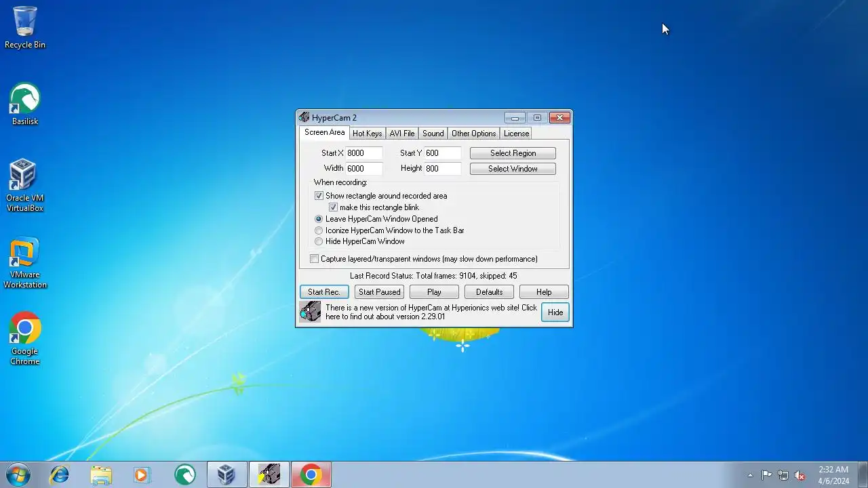Show hidden tray icons arrow
Screen dimensions: 868x488
pyautogui.click(x=750, y=475)
